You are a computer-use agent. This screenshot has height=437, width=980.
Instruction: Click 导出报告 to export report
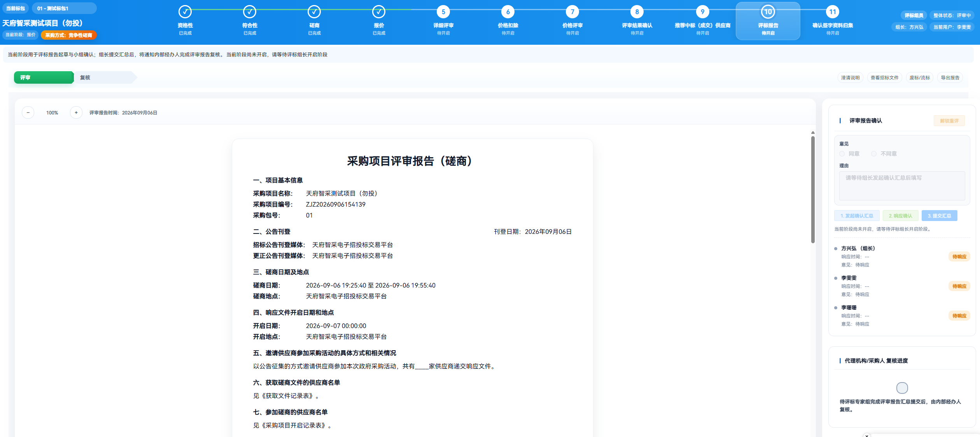[950, 77]
